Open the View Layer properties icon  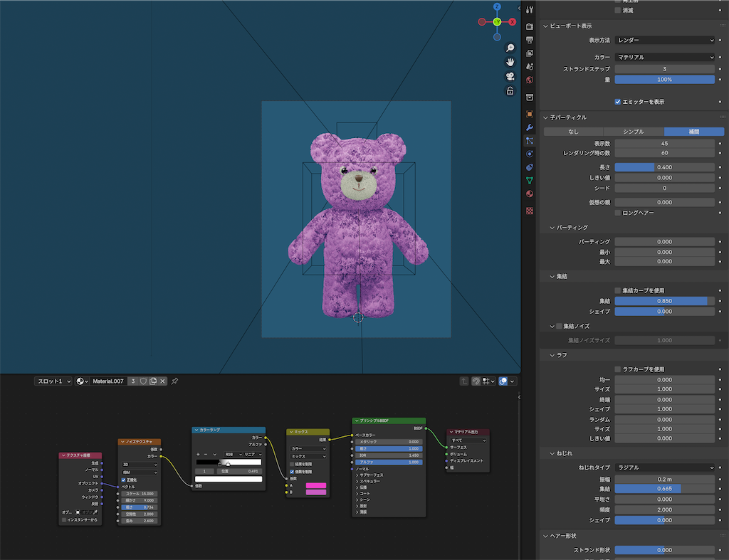[530, 53]
